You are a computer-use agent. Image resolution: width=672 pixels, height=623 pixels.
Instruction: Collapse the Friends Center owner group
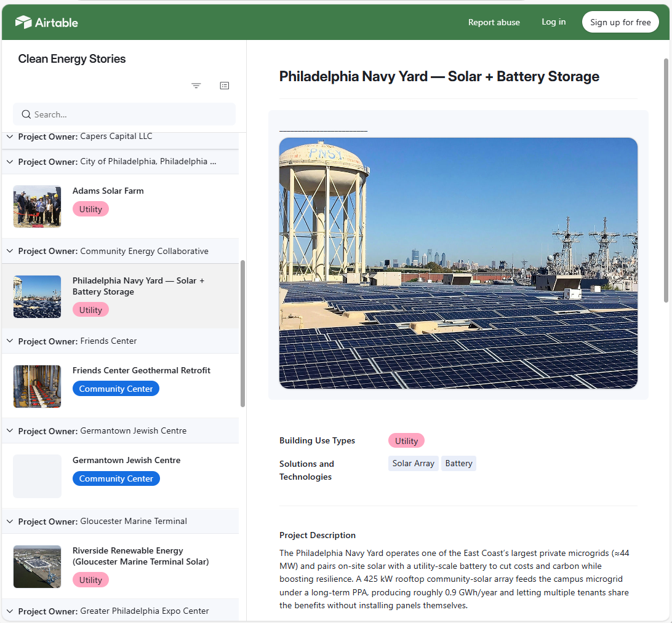click(x=10, y=341)
